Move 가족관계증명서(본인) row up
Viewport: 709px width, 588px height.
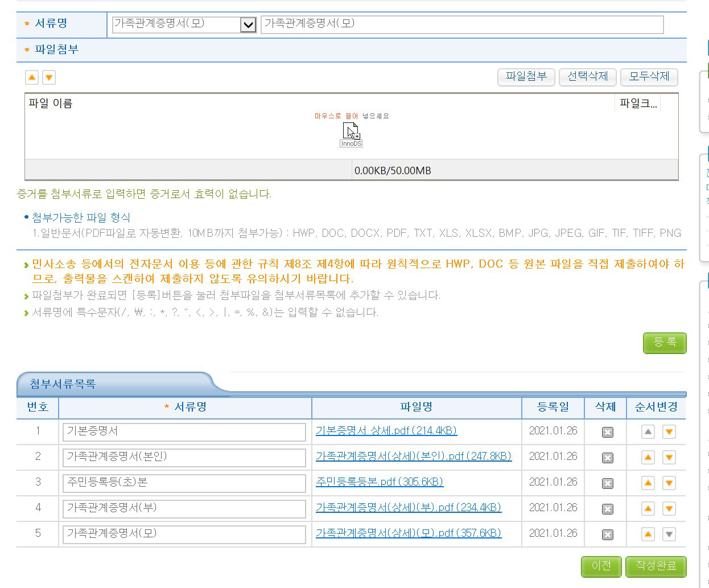click(648, 457)
